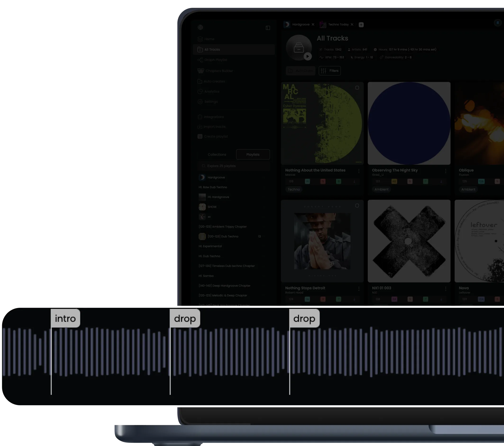
Task: Open the Chapters Builder page
Action: click(219, 71)
